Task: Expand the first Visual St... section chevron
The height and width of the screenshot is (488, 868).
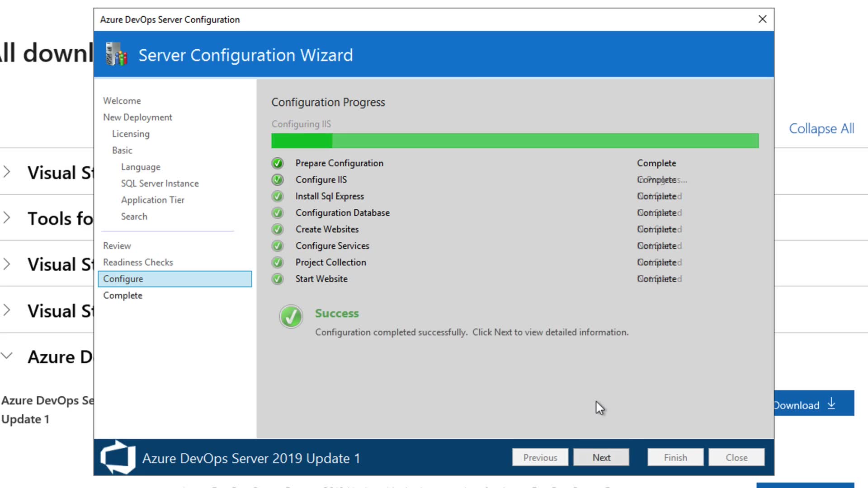Action: pos(7,172)
